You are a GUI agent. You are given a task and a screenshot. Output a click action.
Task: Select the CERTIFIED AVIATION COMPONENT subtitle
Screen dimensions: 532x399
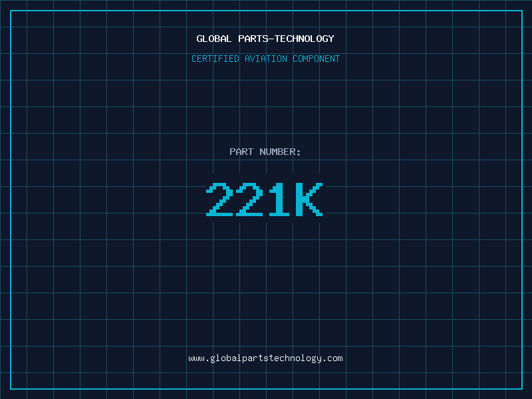coord(265,59)
